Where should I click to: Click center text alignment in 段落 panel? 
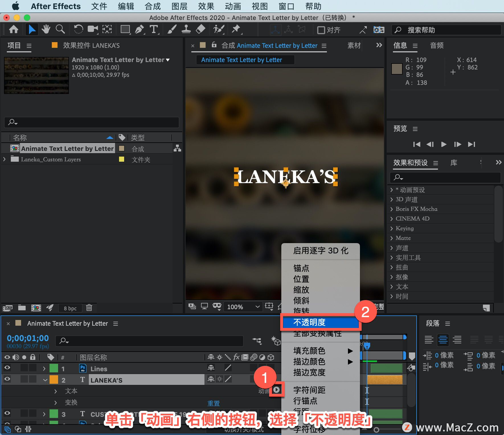click(x=443, y=340)
